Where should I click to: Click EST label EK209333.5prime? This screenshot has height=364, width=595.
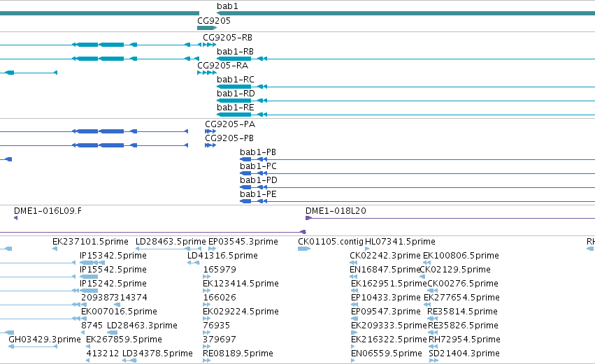[389, 326]
